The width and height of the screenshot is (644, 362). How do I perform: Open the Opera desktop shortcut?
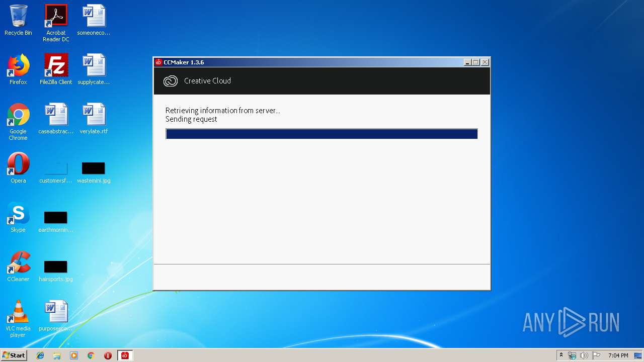click(x=18, y=168)
